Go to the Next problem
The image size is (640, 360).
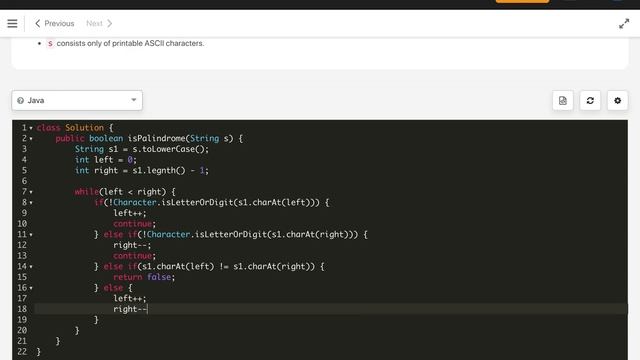[x=99, y=24]
